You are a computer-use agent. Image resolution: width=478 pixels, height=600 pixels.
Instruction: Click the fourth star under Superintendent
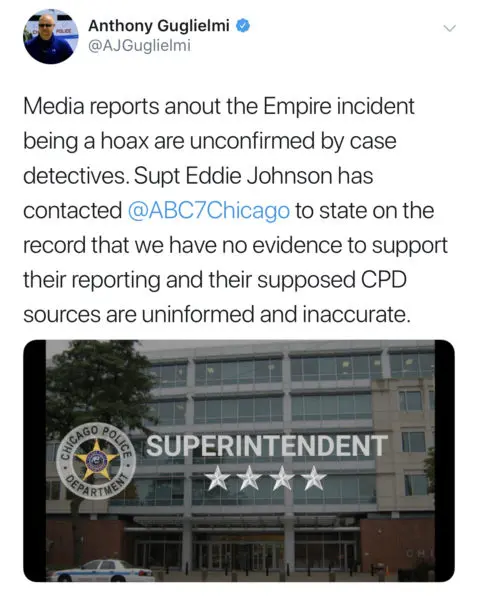[313, 478]
